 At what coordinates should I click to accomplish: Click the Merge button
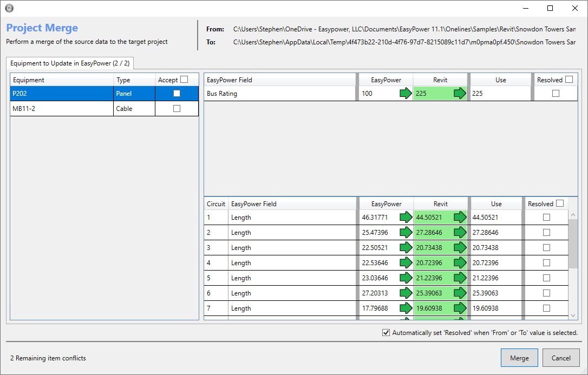coord(519,358)
